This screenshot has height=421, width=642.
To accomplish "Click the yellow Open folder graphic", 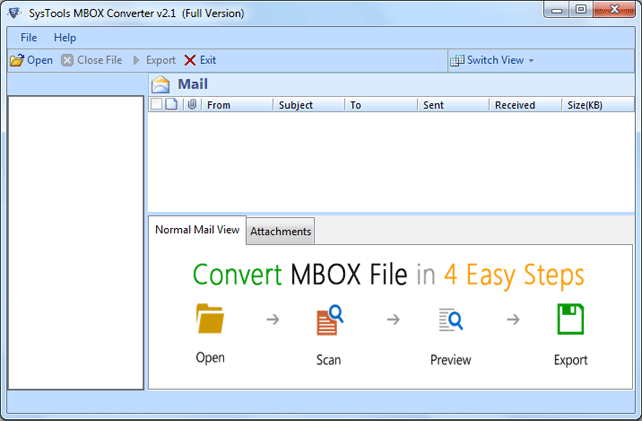I will [210, 320].
